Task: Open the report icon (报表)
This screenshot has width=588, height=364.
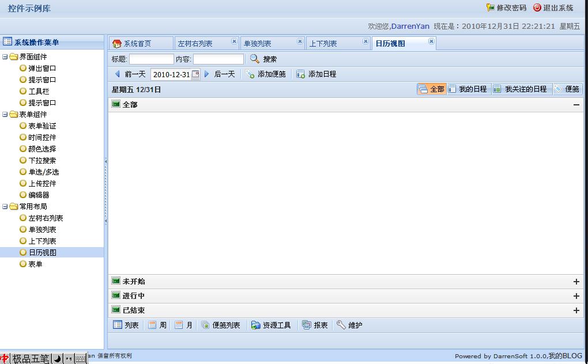Action: [x=307, y=325]
